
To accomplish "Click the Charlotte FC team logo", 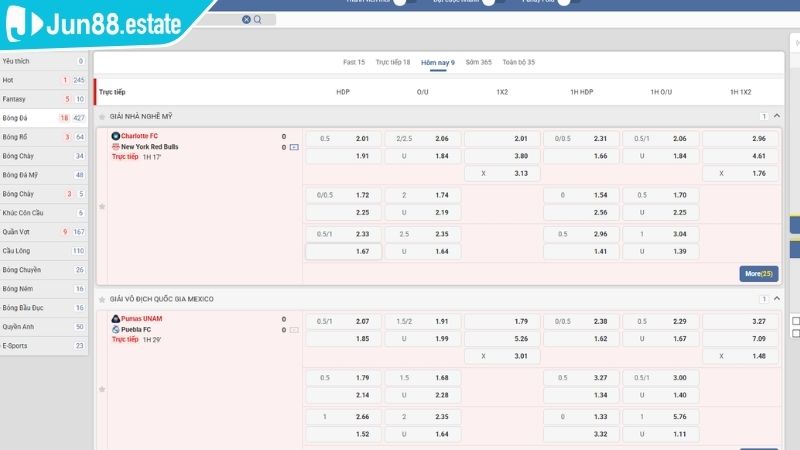I will [115, 136].
